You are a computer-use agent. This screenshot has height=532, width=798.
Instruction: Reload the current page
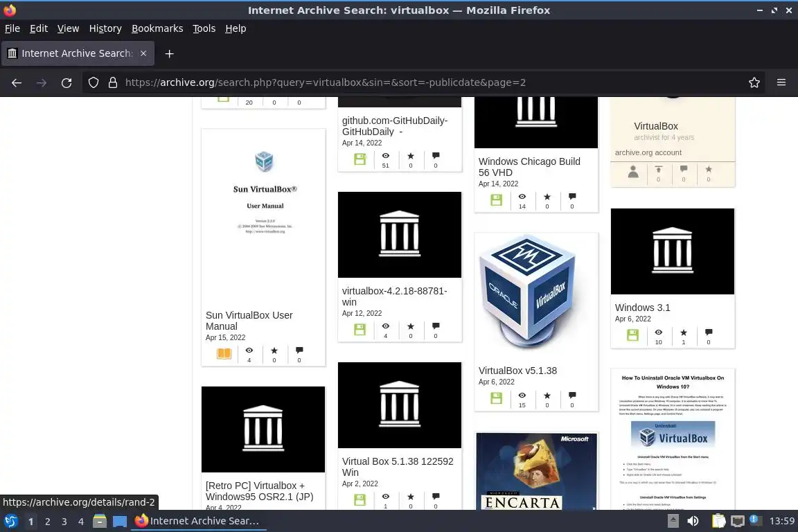(x=66, y=82)
